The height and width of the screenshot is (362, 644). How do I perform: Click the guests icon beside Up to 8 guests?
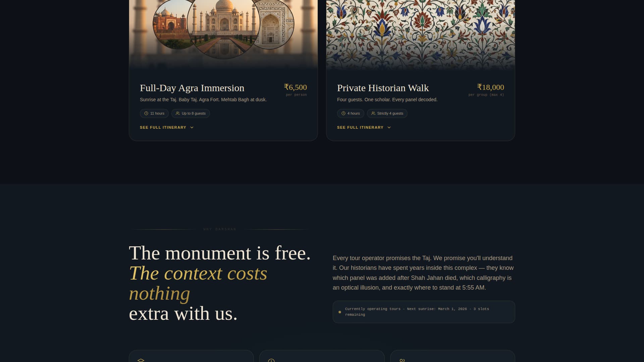tap(178, 113)
